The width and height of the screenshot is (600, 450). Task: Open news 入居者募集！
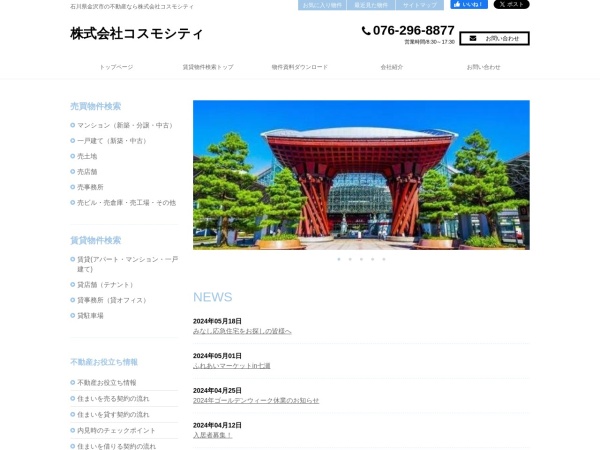(x=213, y=435)
